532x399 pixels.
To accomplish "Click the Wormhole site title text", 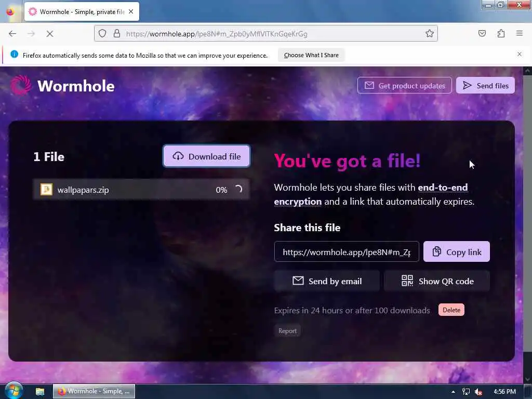I will tap(76, 86).
